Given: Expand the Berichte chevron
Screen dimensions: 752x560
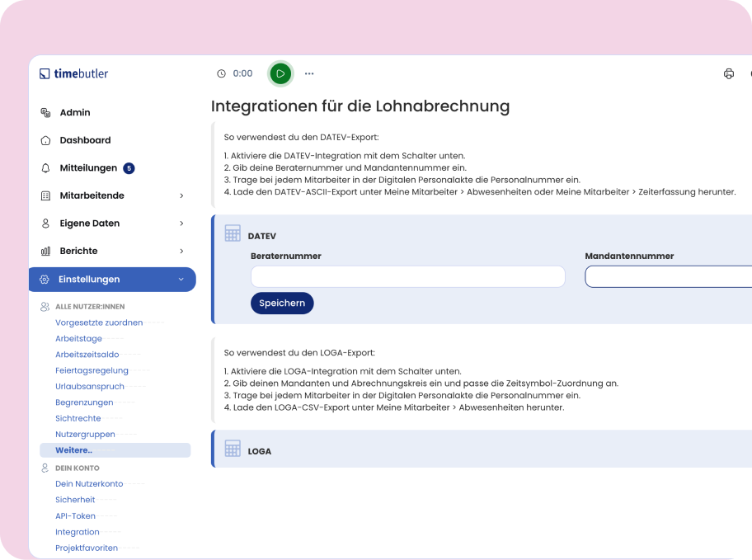Looking at the screenshot, I should (x=181, y=251).
